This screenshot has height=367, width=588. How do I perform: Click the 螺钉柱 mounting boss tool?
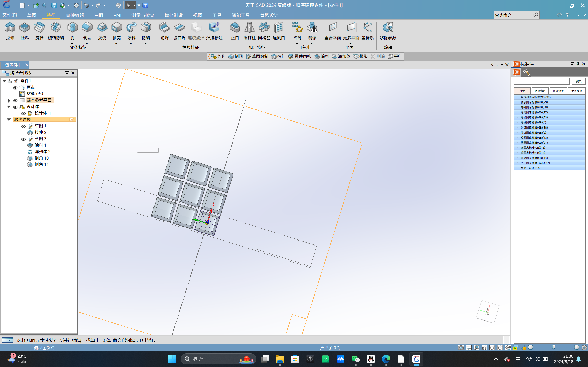tap(249, 31)
